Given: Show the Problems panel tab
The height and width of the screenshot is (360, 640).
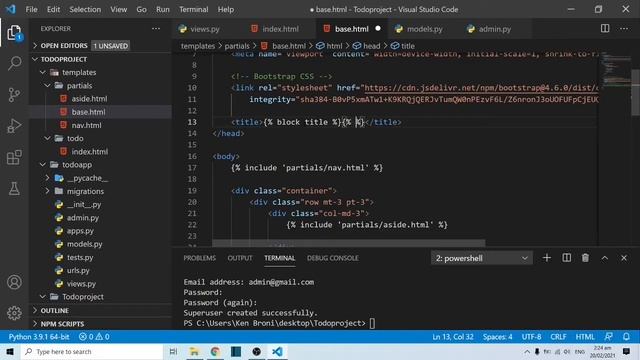Looking at the screenshot, I should click(x=199, y=258).
